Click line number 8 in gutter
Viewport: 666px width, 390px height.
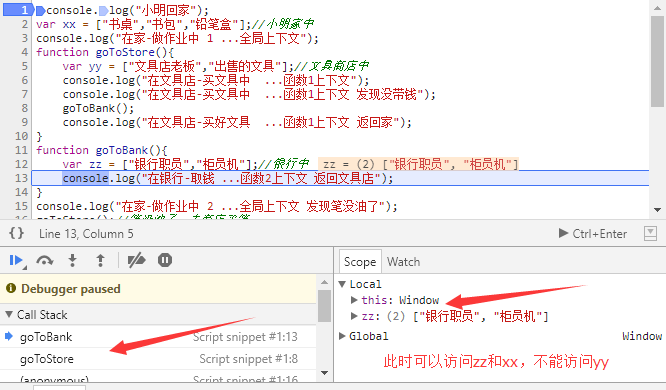pos(24,108)
